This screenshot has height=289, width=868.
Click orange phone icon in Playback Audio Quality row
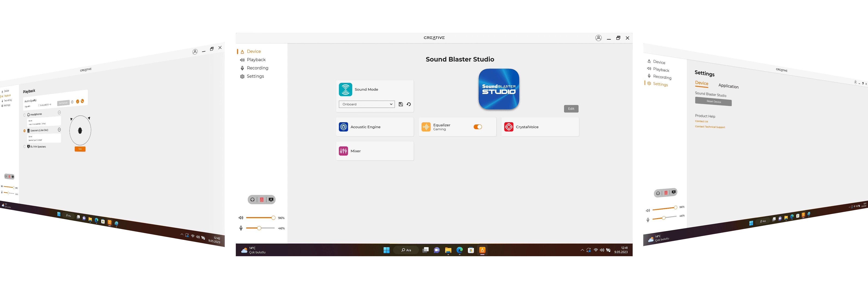[82, 101]
